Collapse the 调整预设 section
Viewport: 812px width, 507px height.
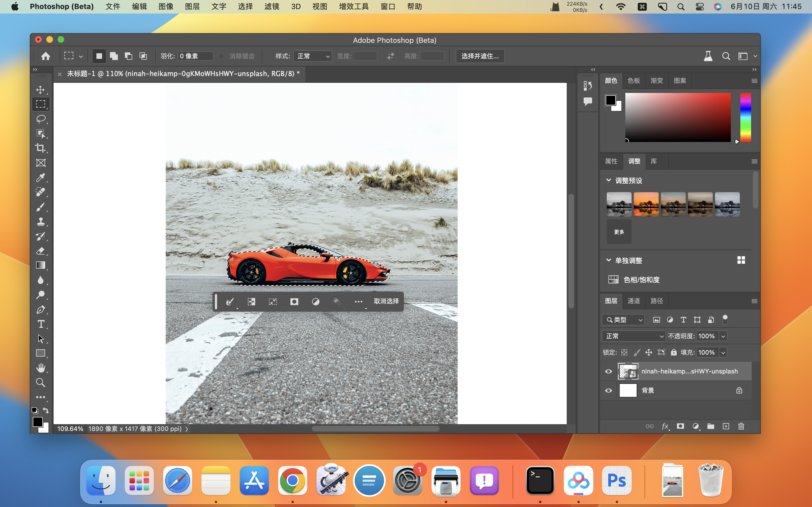609,180
